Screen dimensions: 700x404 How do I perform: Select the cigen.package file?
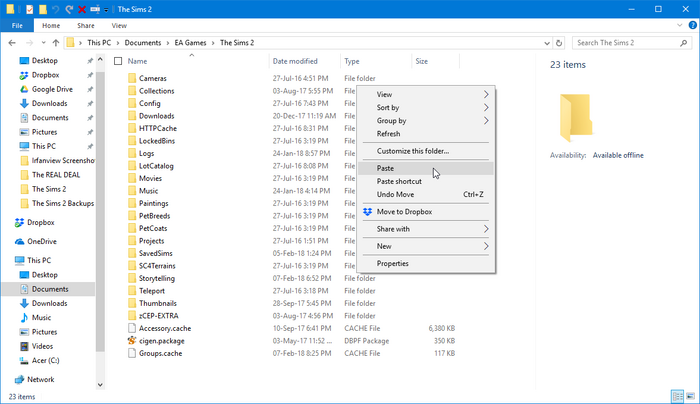click(x=161, y=341)
